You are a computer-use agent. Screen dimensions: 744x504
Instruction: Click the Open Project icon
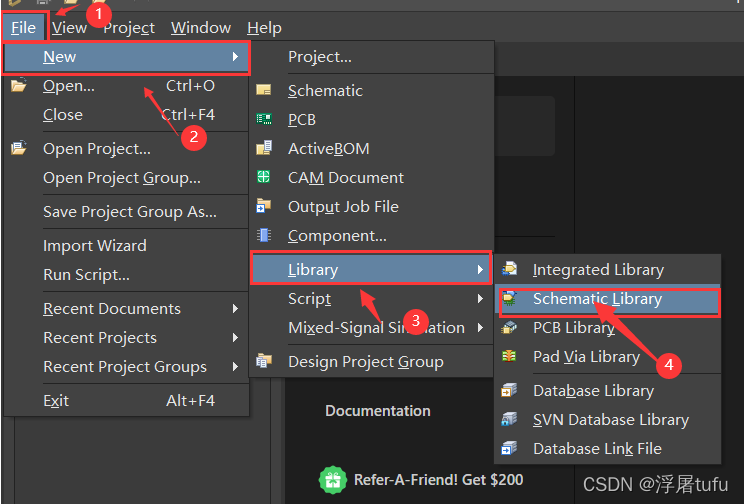tap(19, 149)
